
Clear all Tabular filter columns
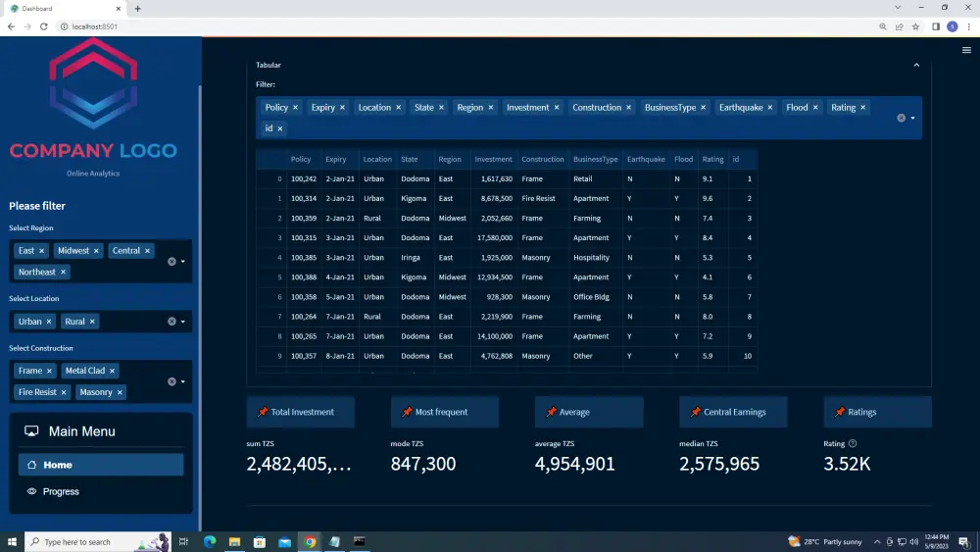click(x=902, y=118)
